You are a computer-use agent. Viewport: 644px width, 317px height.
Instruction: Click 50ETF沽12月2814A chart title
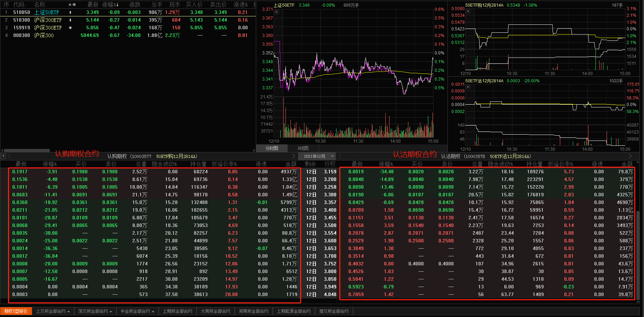pyautogui.click(x=484, y=81)
